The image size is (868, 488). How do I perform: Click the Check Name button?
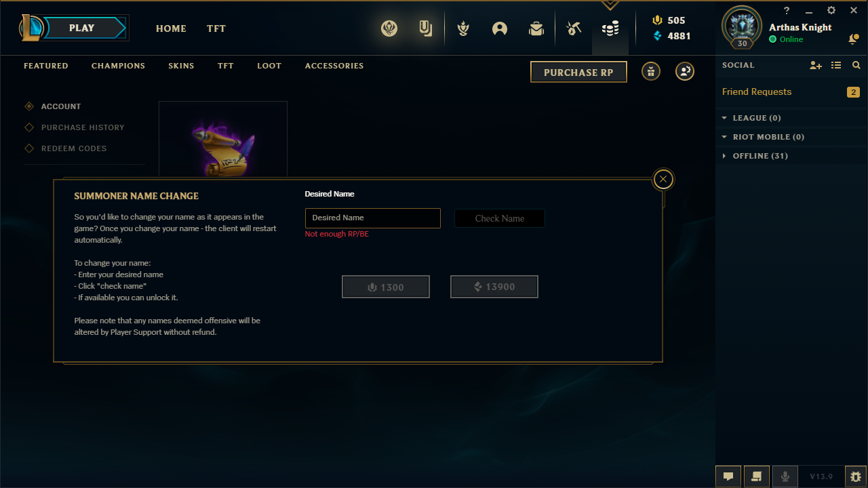(x=500, y=218)
